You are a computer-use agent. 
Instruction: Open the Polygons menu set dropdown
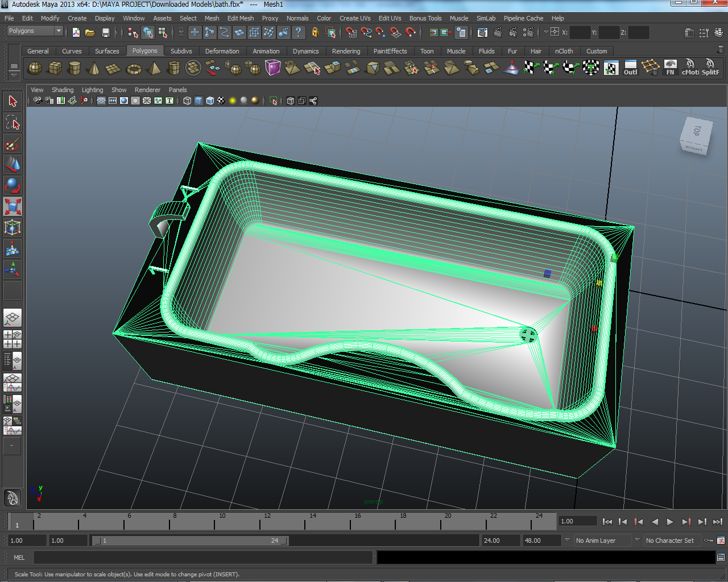point(35,31)
